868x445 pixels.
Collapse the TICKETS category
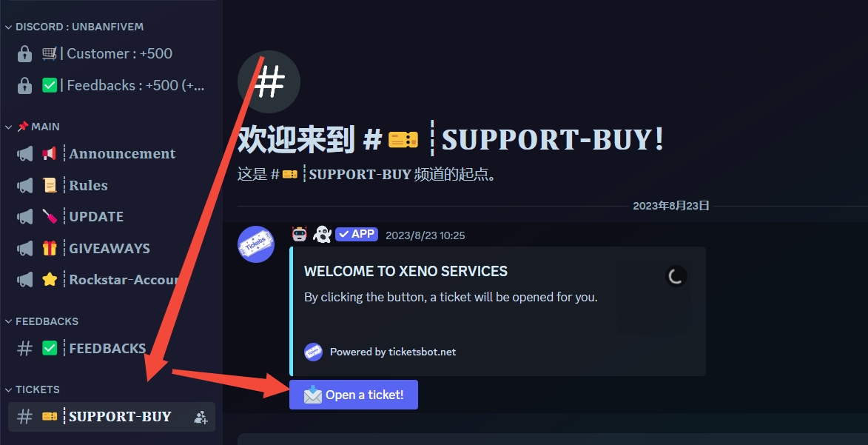tap(32, 389)
